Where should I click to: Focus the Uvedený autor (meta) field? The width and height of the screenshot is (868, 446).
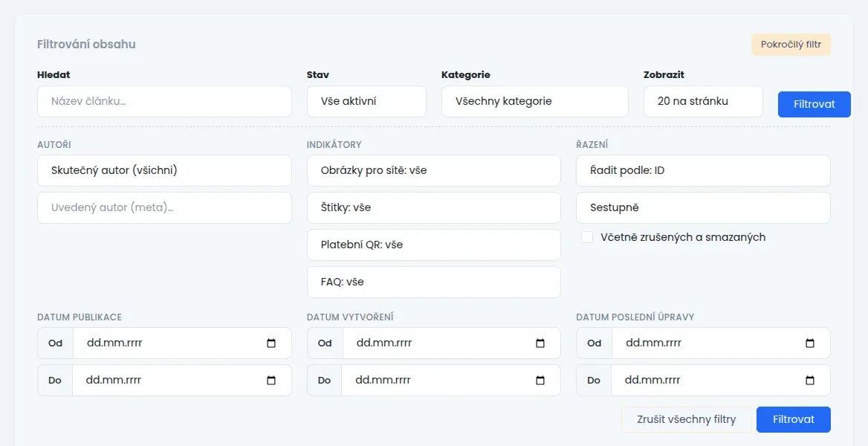tap(164, 208)
